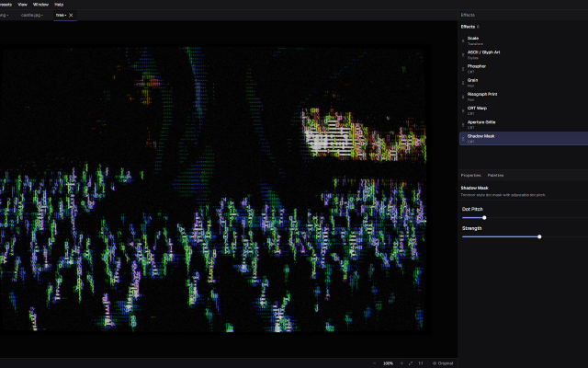
Task: Open the partially visible Presets menu
Action: 6,5
